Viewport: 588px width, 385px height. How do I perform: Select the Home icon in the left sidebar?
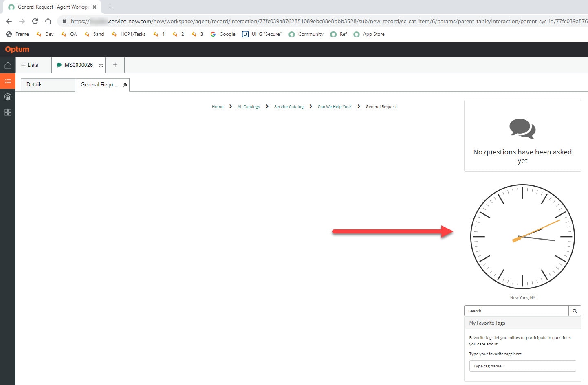click(8, 65)
